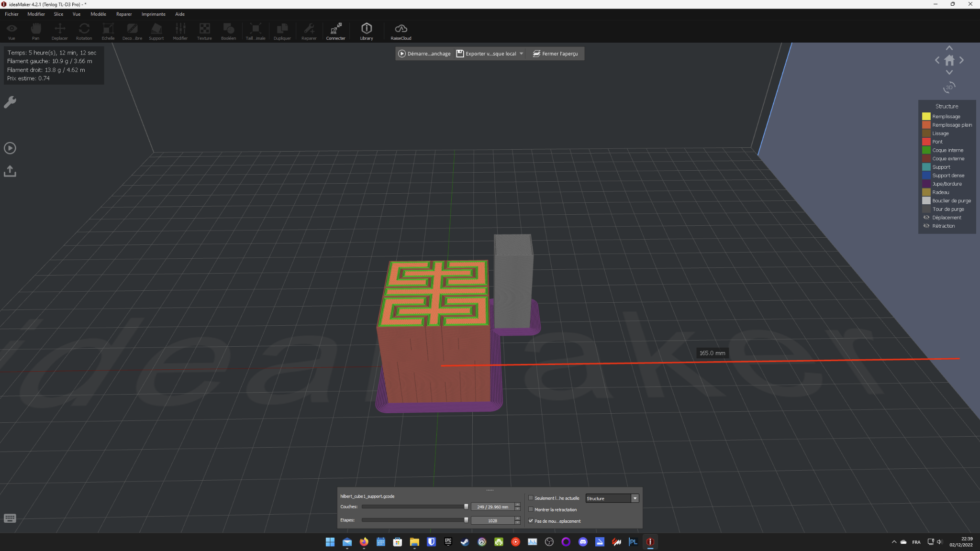Screen dimensions: 980x551
Task: Open the Aide menu
Action: 180,14
